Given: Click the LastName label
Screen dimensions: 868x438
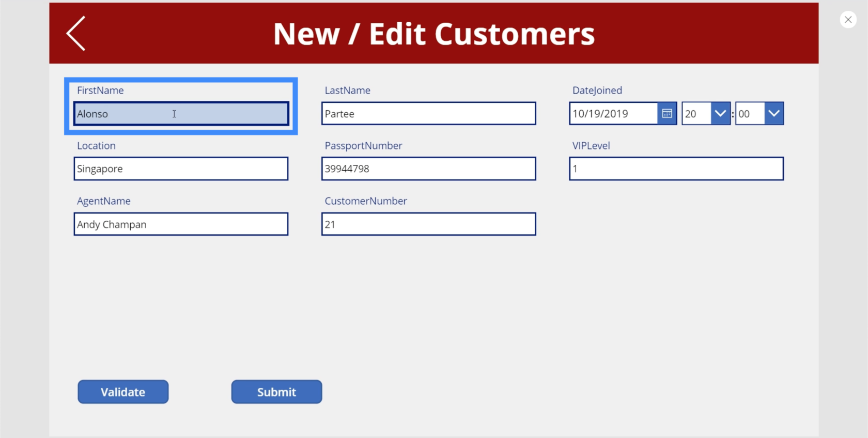Looking at the screenshot, I should (348, 90).
